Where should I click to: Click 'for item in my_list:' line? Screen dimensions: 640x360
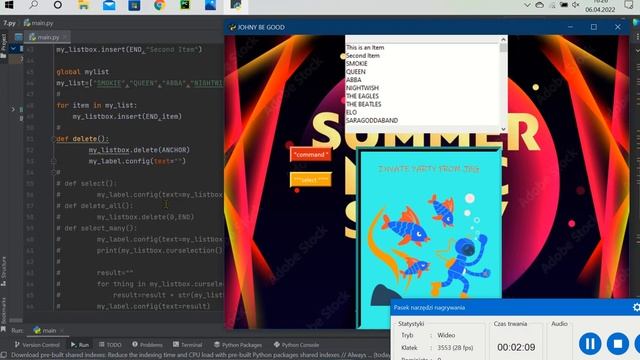(x=97, y=105)
